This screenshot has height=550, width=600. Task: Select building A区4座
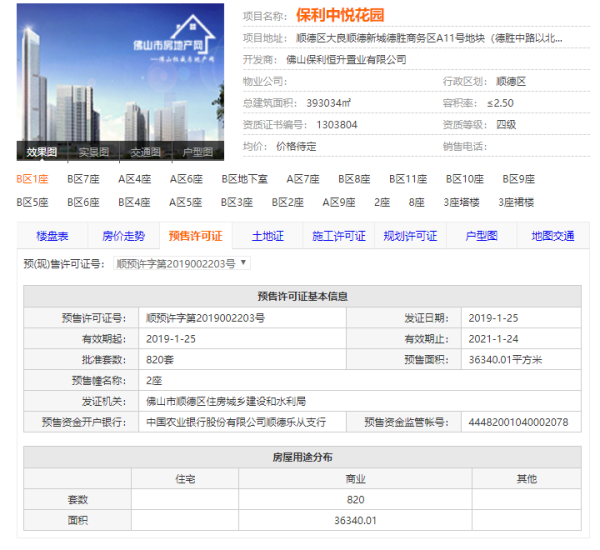coord(135,179)
